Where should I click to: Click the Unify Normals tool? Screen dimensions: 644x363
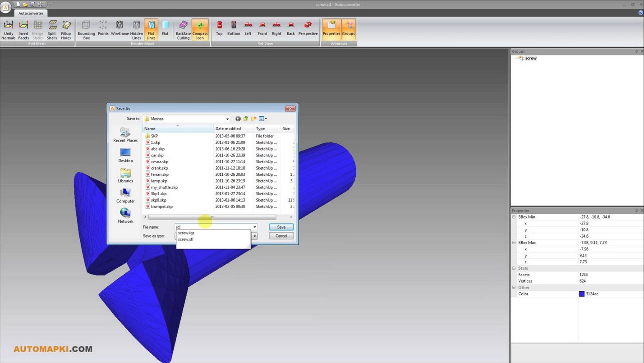tap(9, 30)
